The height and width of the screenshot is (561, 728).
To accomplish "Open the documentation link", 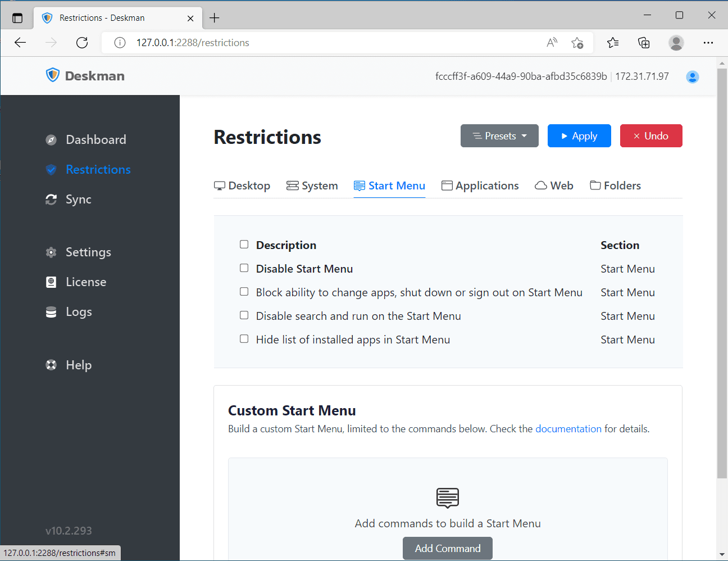I will [x=568, y=429].
